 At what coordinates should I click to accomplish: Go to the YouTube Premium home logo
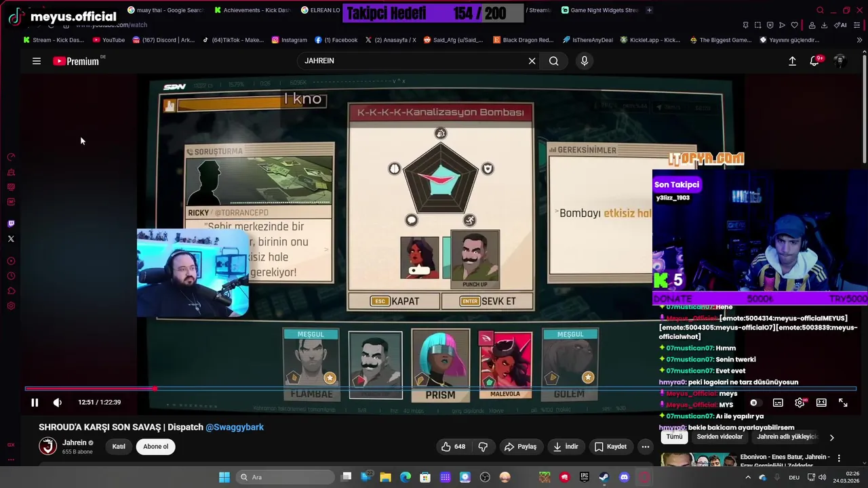click(76, 61)
